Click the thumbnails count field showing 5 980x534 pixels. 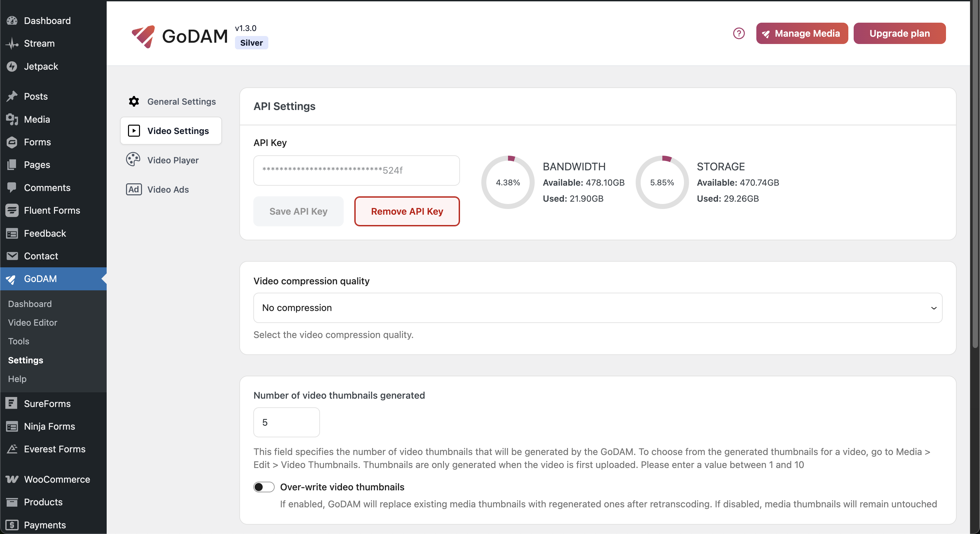pos(286,422)
